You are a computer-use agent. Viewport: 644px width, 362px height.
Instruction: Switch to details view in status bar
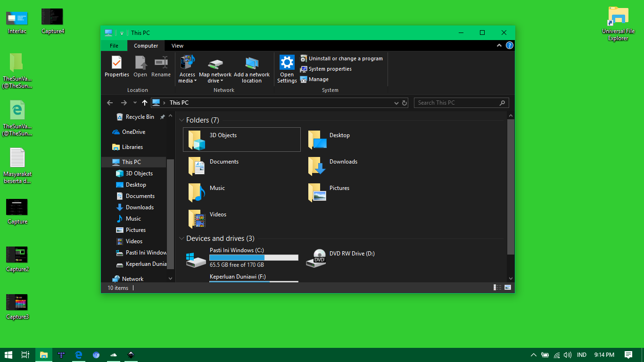coord(497,288)
